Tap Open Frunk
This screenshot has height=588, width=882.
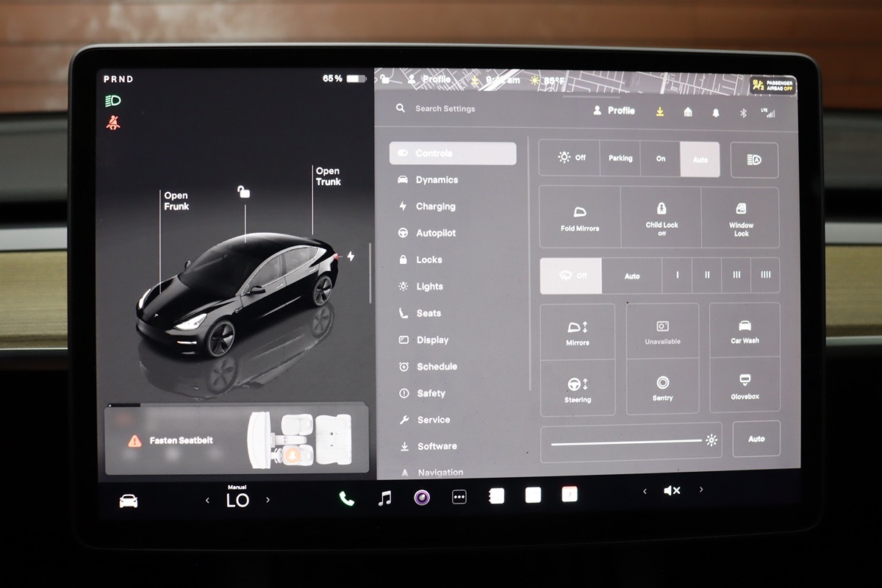[176, 201]
